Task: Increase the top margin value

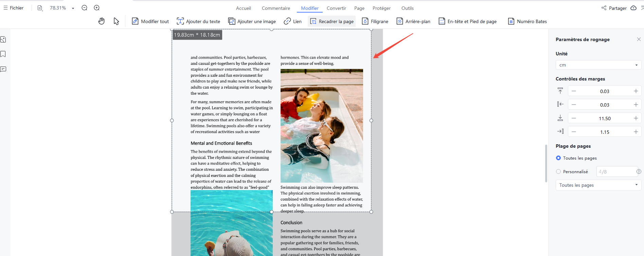Action: click(636, 91)
